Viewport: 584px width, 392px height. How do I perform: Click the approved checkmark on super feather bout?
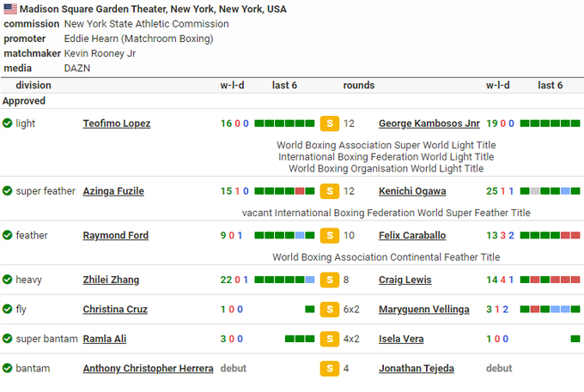(x=8, y=191)
